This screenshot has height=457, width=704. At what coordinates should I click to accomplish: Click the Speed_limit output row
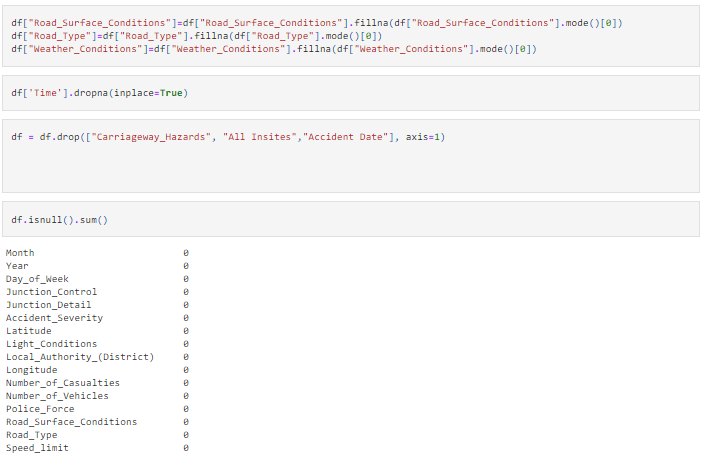pos(97,448)
